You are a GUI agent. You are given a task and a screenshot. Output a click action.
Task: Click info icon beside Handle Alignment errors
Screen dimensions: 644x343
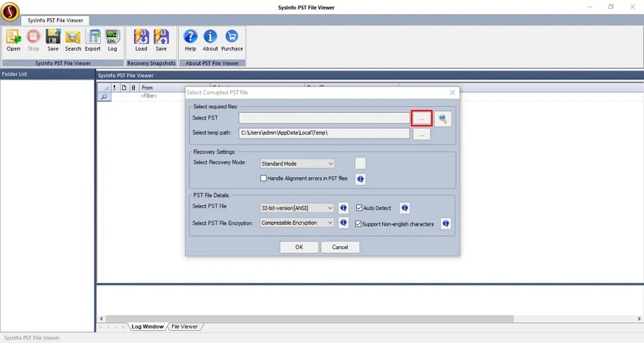(360, 179)
